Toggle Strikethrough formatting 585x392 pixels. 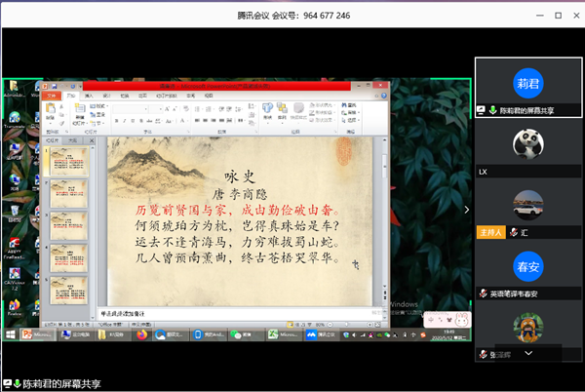[x=149, y=121]
